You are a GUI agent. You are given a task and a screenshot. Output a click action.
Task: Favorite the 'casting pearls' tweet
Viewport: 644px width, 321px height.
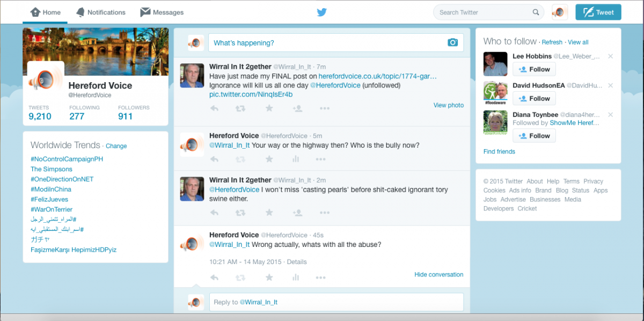click(x=269, y=213)
